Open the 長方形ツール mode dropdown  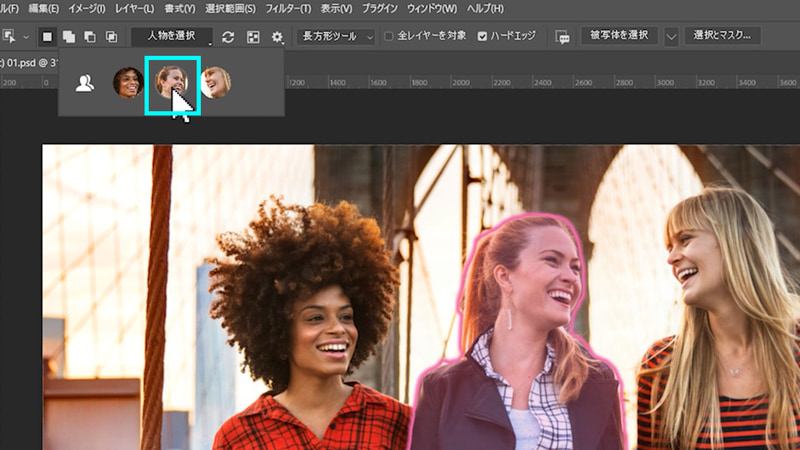point(336,36)
